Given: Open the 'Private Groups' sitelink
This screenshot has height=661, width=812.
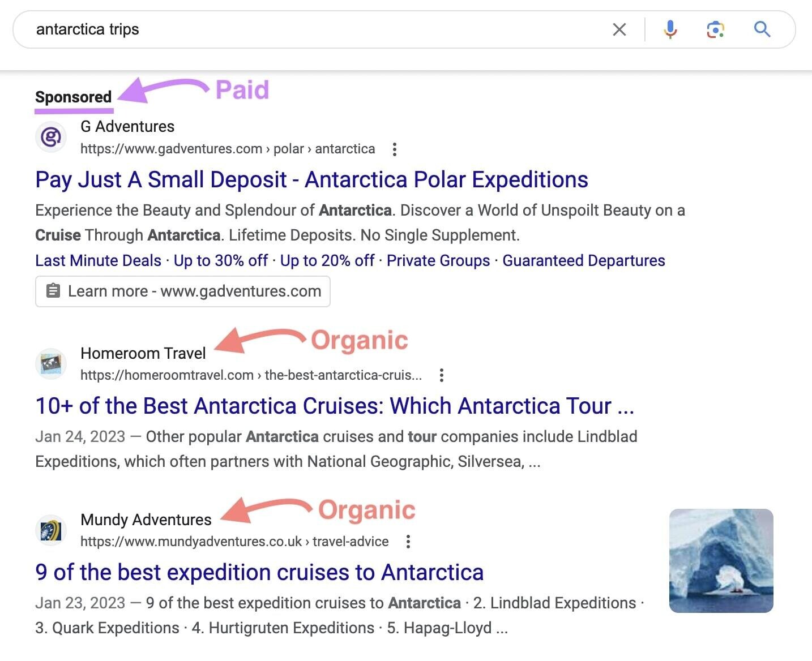Looking at the screenshot, I should [438, 261].
